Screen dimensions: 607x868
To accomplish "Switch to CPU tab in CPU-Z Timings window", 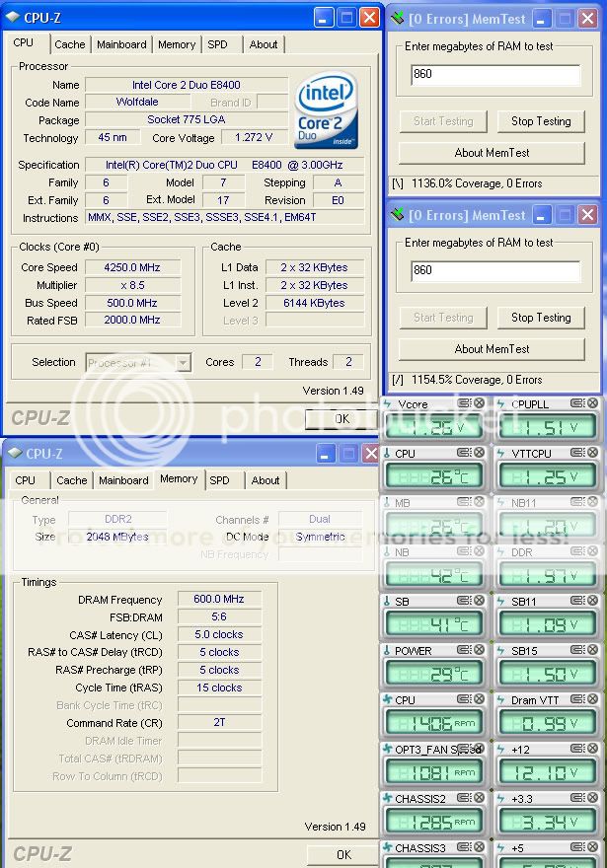I will point(25,480).
